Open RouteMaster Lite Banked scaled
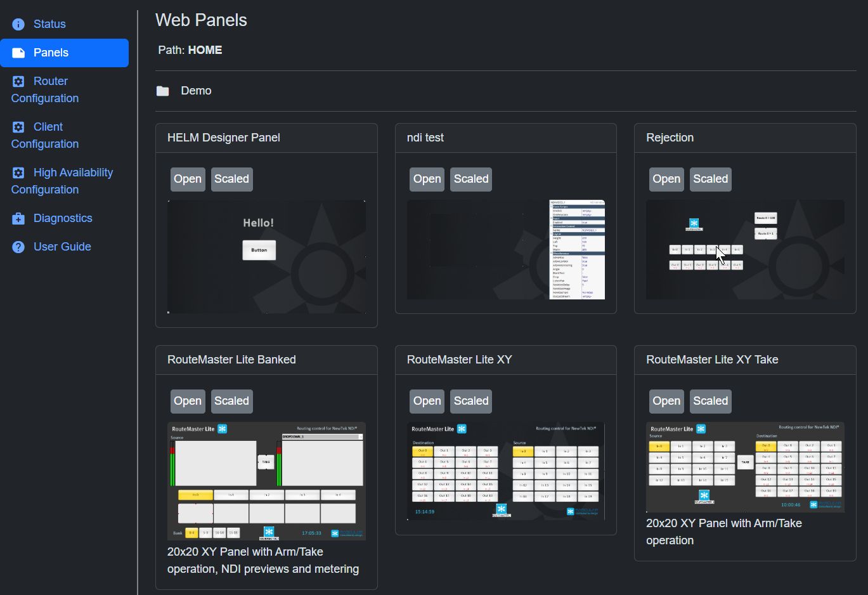This screenshot has height=595, width=868. [x=231, y=401]
